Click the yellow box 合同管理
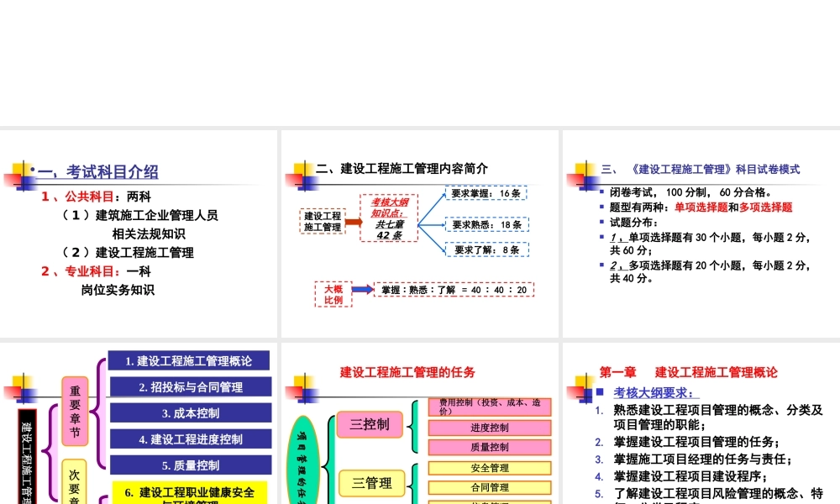Screen dimensions: 840x504 pos(490,487)
